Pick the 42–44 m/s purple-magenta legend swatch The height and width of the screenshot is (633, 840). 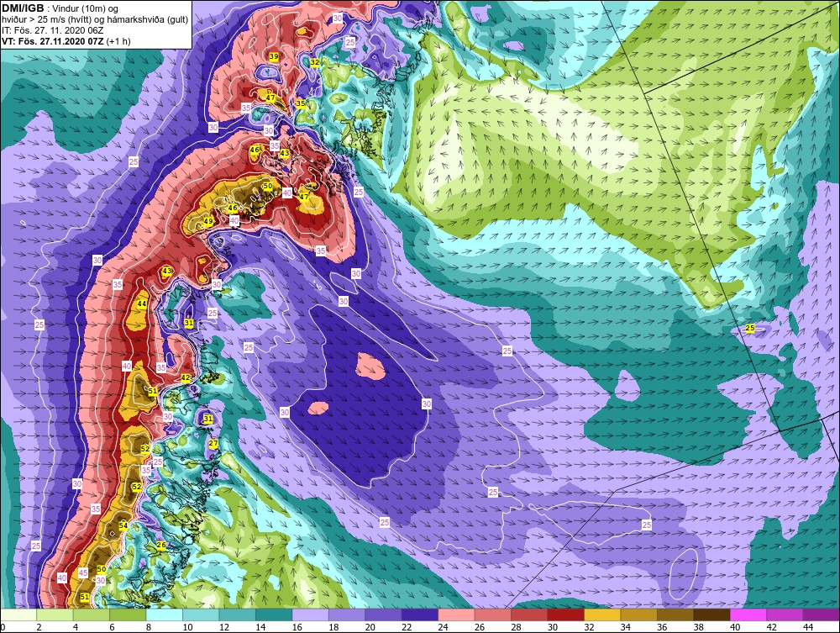click(785, 615)
